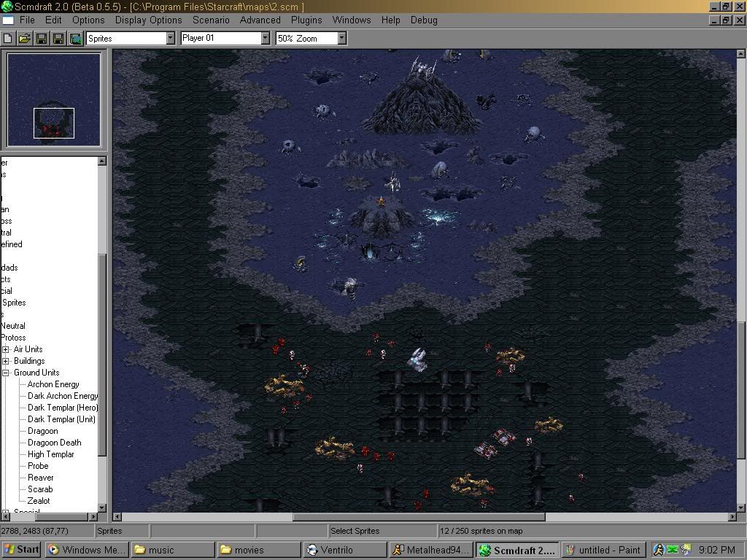
Task: Select the Protoss node in the tree
Action: (x=13, y=338)
